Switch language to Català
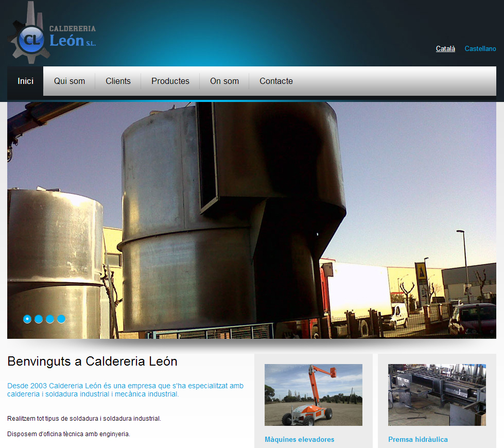The width and height of the screenshot is (504, 448). [445, 48]
